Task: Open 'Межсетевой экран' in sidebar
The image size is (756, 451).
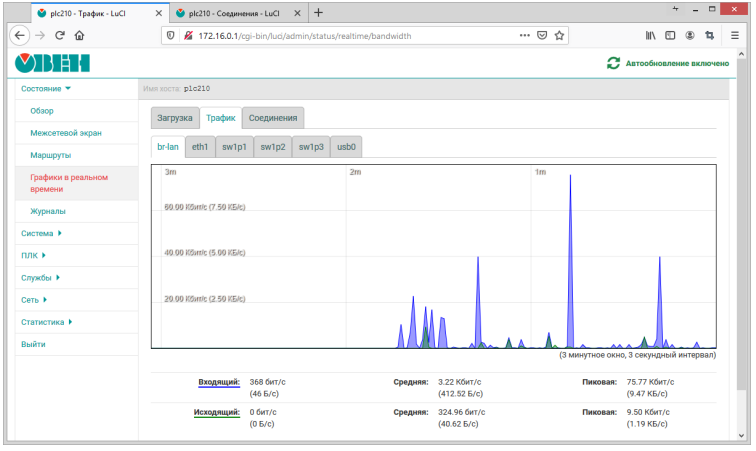Action: [x=66, y=132]
